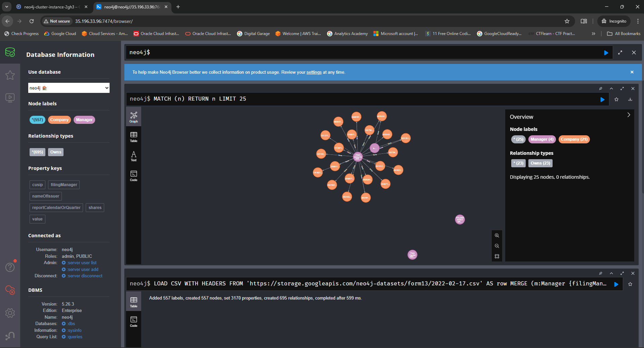Click the nameOfIssuer property key
Viewport: 644px width, 348px height.
(x=46, y=196)
